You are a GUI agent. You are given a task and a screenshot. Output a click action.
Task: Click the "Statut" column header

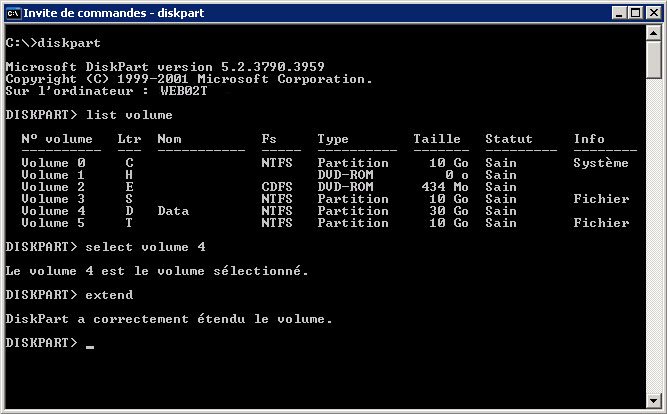coord(509,139)
